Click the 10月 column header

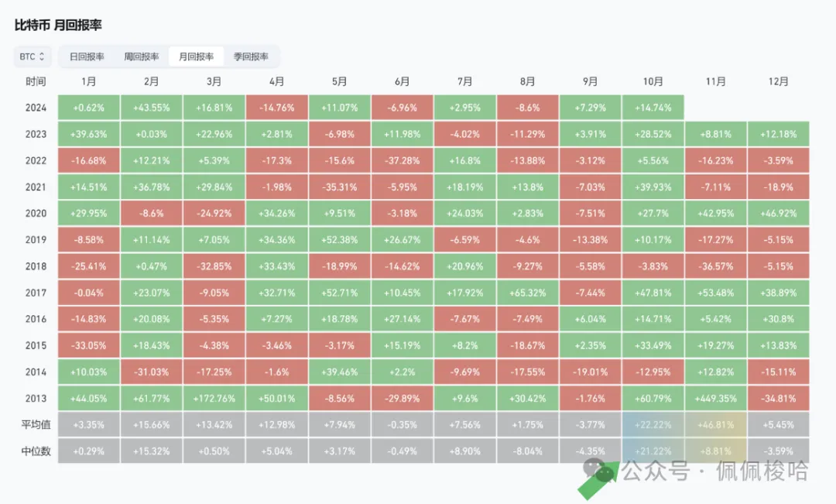coord(653,81)
